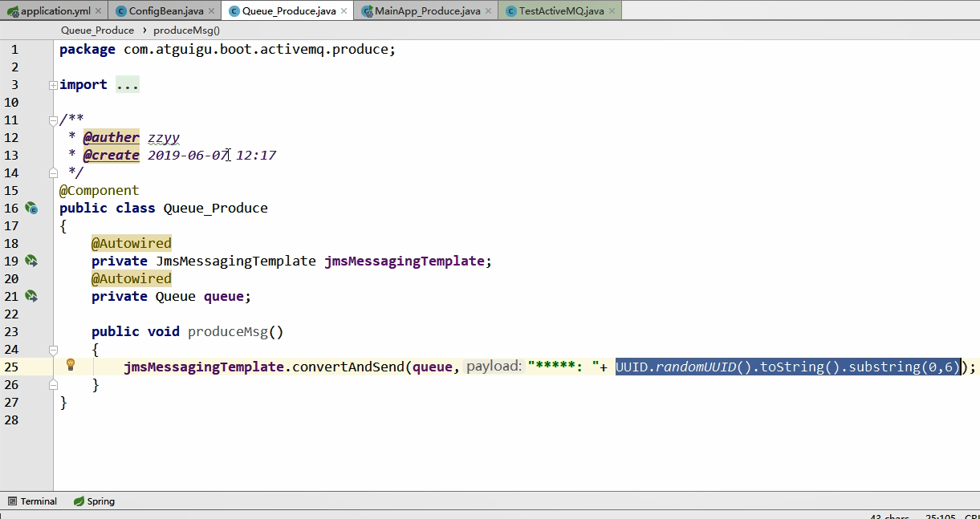This screenshot has height=519, width=980.
Task: Click the Queue_Produce class name on line 16
Action: click(x=216, y=209)
